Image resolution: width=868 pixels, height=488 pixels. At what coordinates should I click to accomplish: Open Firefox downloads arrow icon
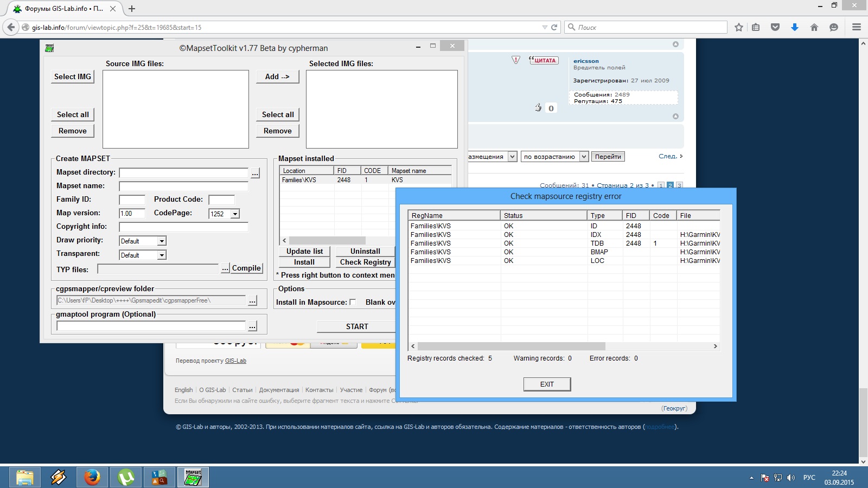(795, 27)
